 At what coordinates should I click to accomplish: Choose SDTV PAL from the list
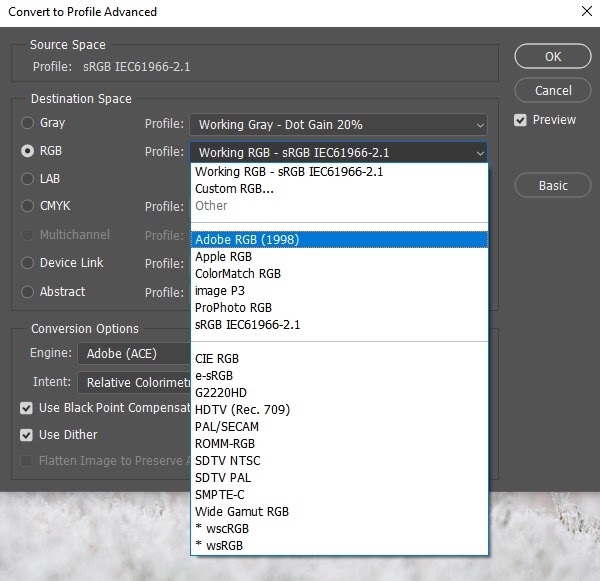click(339, 478)
